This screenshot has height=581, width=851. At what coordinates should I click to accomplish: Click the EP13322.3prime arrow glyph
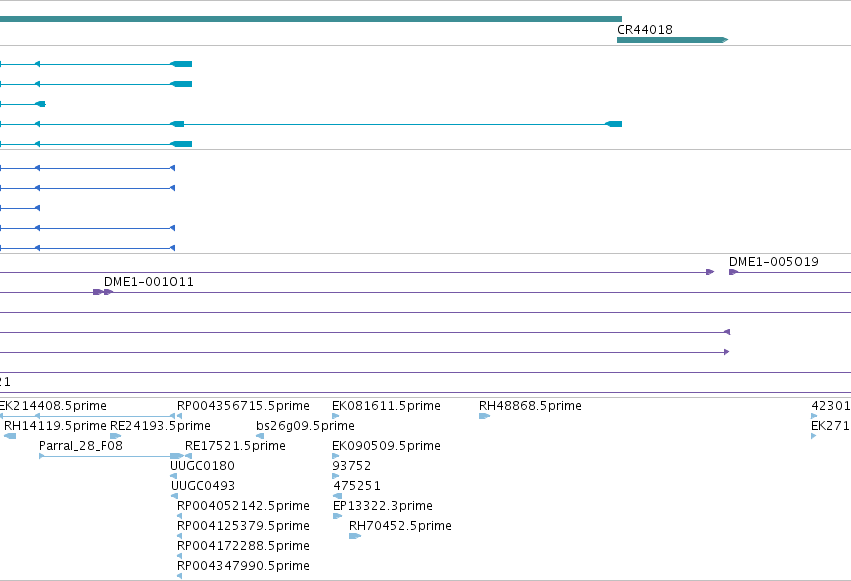tap(338, 516)
